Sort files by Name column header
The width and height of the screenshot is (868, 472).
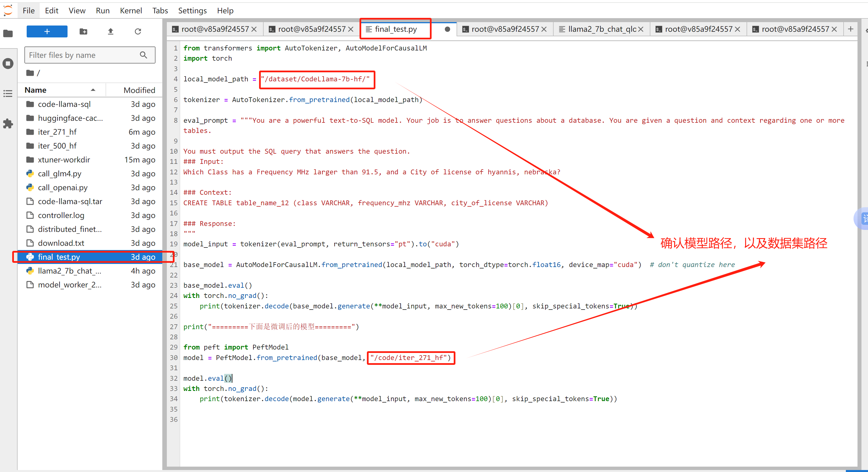(x=62, y=90)
